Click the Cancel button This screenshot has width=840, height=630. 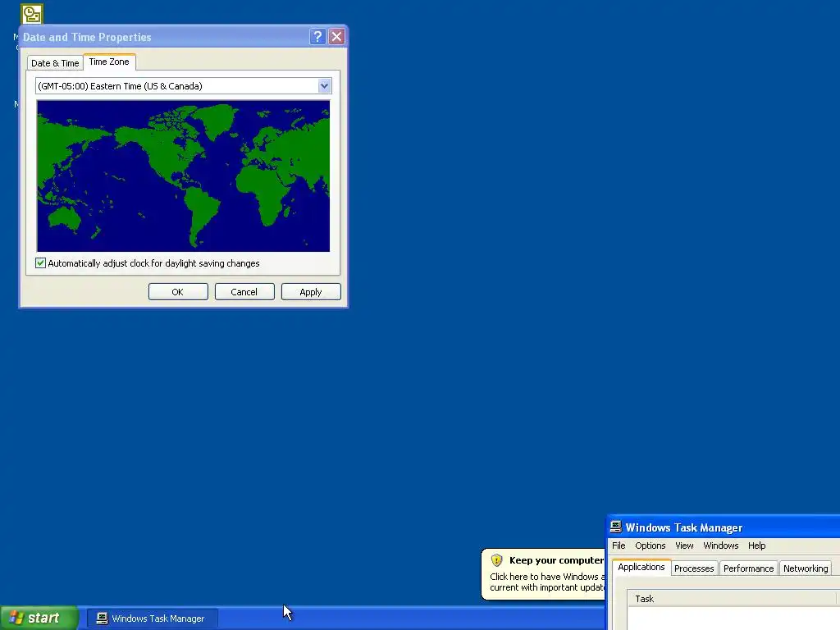click(244, 292)
